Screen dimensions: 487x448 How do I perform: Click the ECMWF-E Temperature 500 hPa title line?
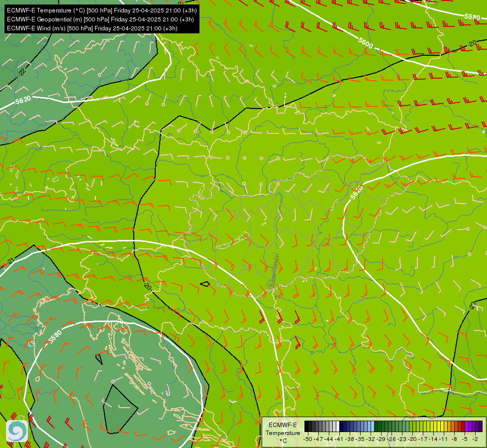tap(102, 10)
